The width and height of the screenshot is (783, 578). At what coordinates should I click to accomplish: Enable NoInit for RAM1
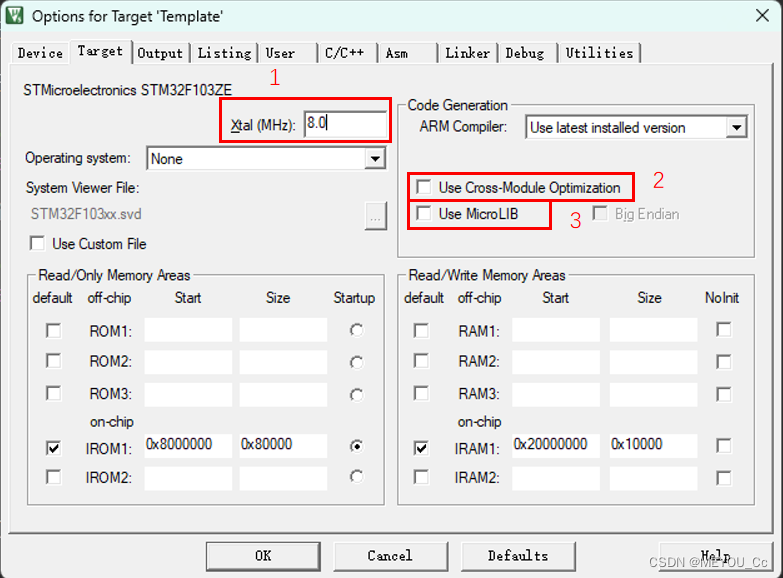[x=724, y=330]
